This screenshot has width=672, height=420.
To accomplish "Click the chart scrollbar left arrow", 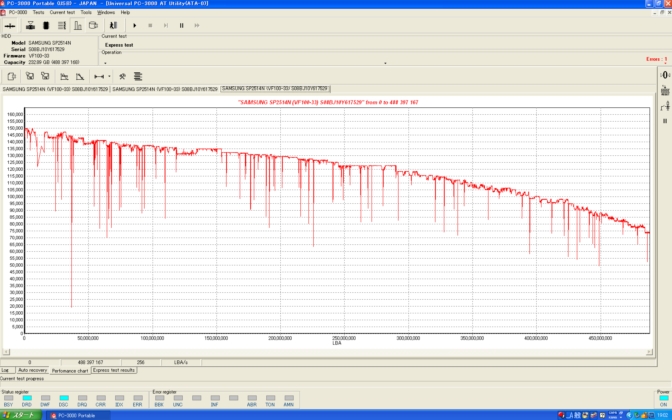I will tap(5, 352).
